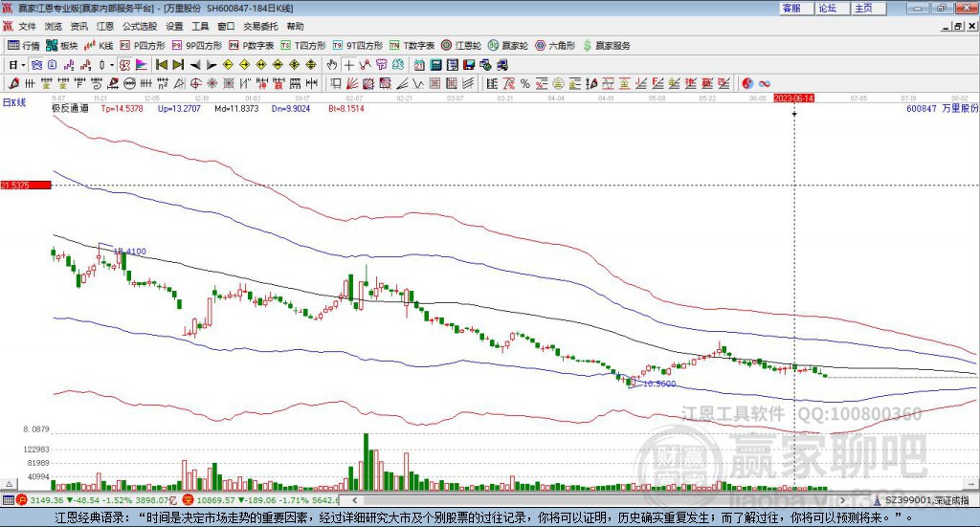
Task: Click the 600847 万里股份 stock label
Action: pyautogui.click(x=942, y=109)
